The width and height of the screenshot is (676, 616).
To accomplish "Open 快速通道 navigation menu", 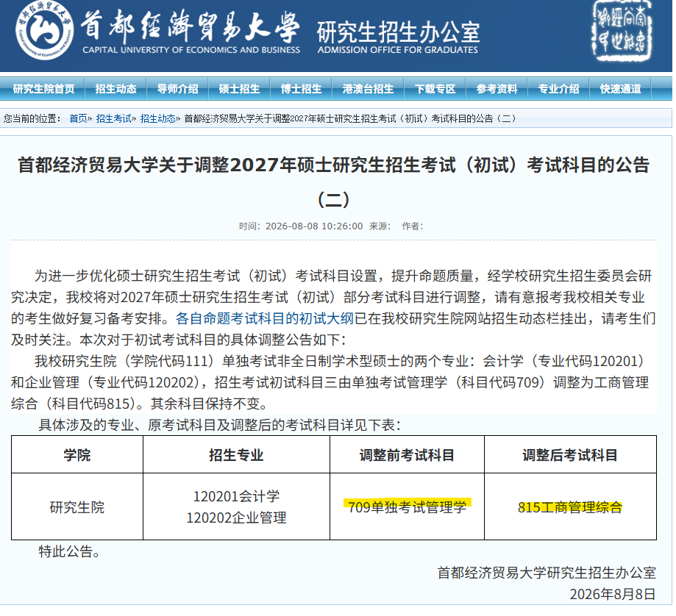I will click(620, 89).
